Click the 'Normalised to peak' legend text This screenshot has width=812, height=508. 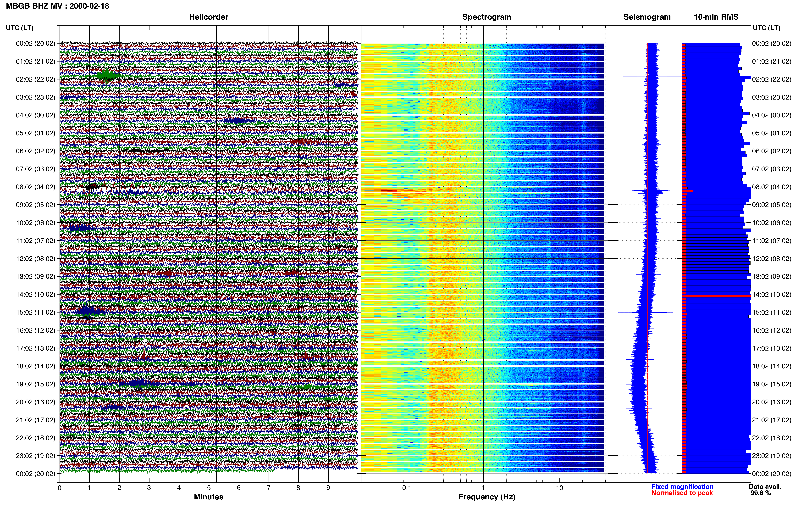click(682, 493)
